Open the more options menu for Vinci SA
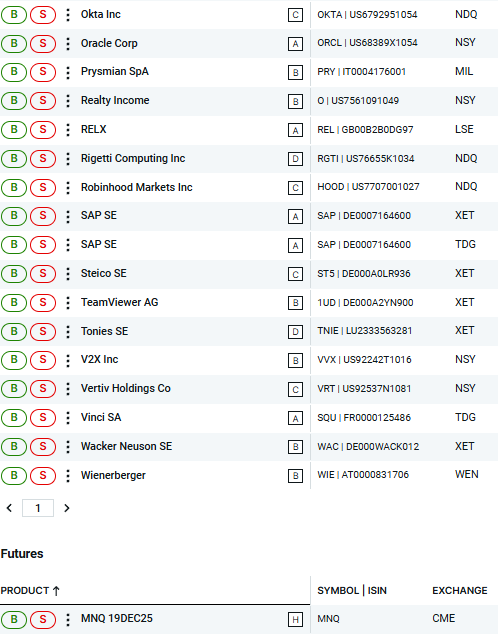 [x=68, y=418]
